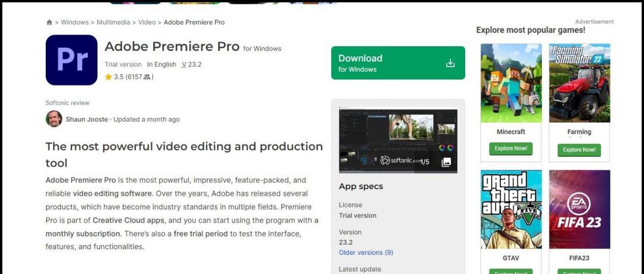Image resolution: width=644 pixels, height=274 pixels.
Task: Open the In English language selector
Action: tap(162, 65)
